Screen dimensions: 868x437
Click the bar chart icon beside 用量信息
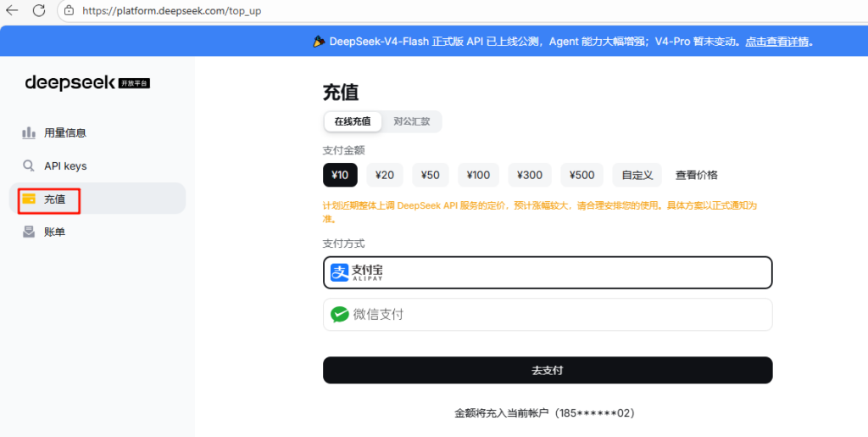pos(29,133)
